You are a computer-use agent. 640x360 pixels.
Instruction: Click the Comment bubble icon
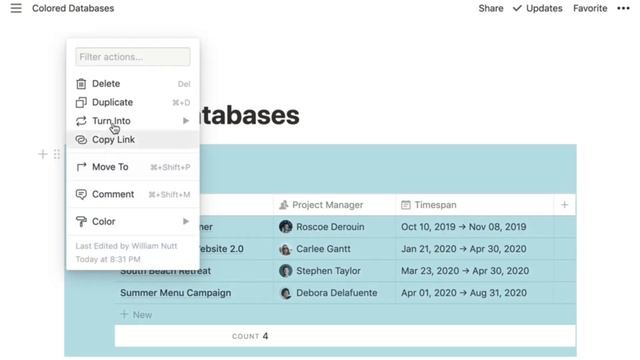coord(81,194)
